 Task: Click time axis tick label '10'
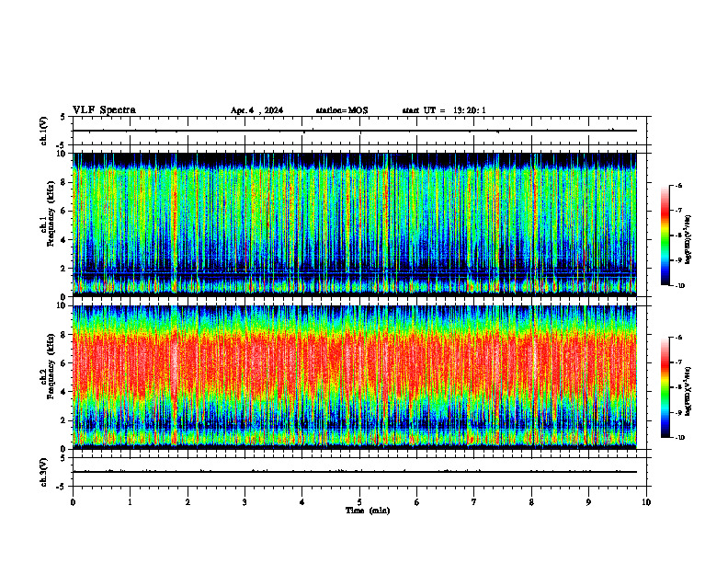click(646, 502)
